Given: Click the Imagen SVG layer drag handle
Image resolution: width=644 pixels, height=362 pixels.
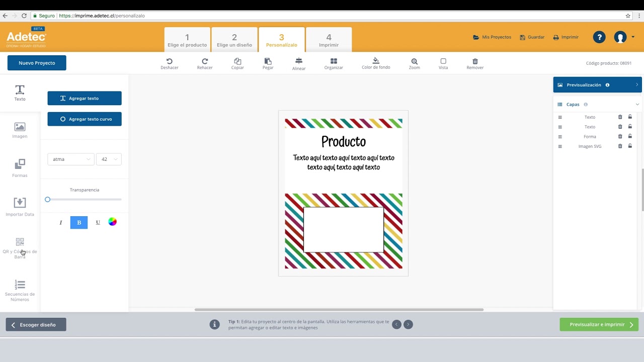Looking at the screenshot, I should 560,146.
